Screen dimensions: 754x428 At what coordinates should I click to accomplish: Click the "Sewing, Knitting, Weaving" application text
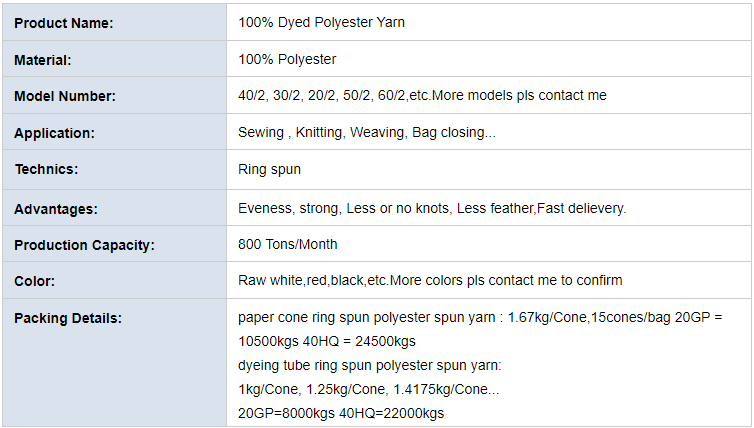pyautogui.click(x=366, y=133)
